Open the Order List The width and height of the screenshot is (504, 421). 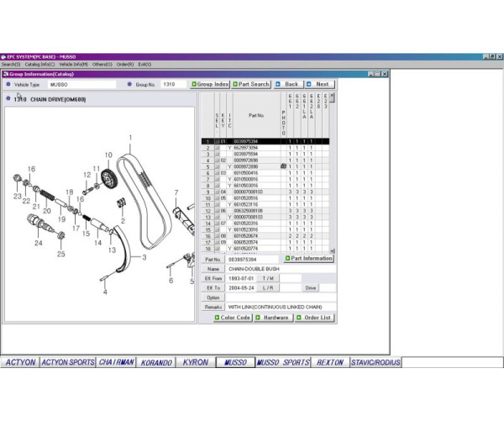(x=314, y=318)
